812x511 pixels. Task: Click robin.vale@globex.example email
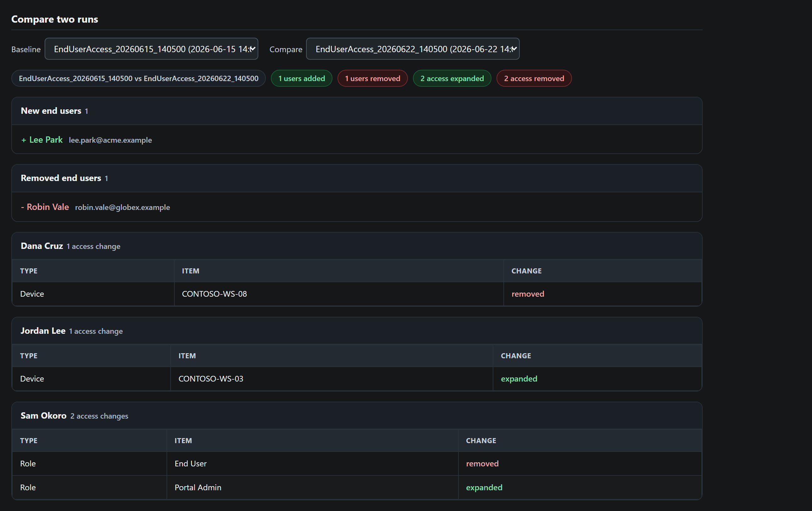(123, 207)
